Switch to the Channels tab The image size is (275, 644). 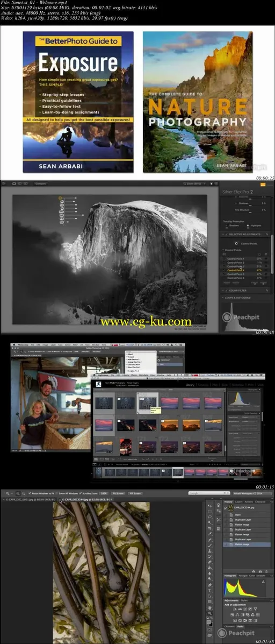[x=229, y=626]
